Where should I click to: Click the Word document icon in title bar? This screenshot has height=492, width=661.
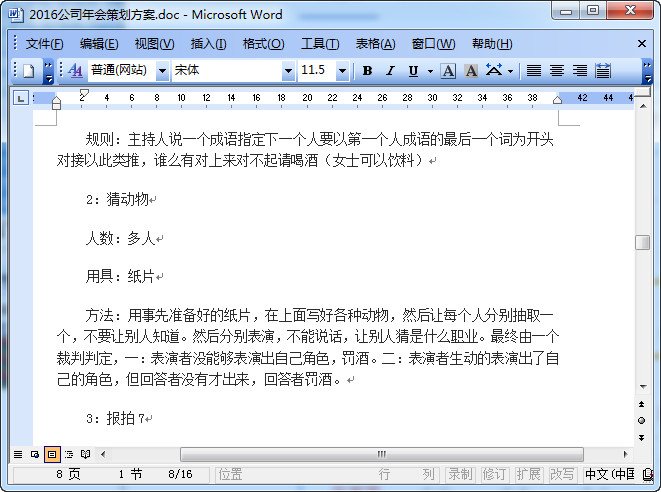point(16,14)
